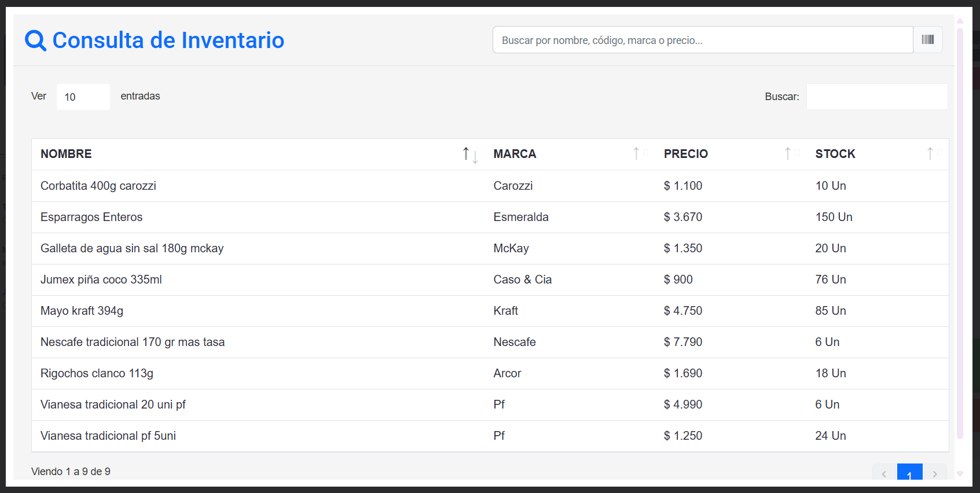Click the magnifier icon beside Consulta de Inventario

click(x=35, y=41)
